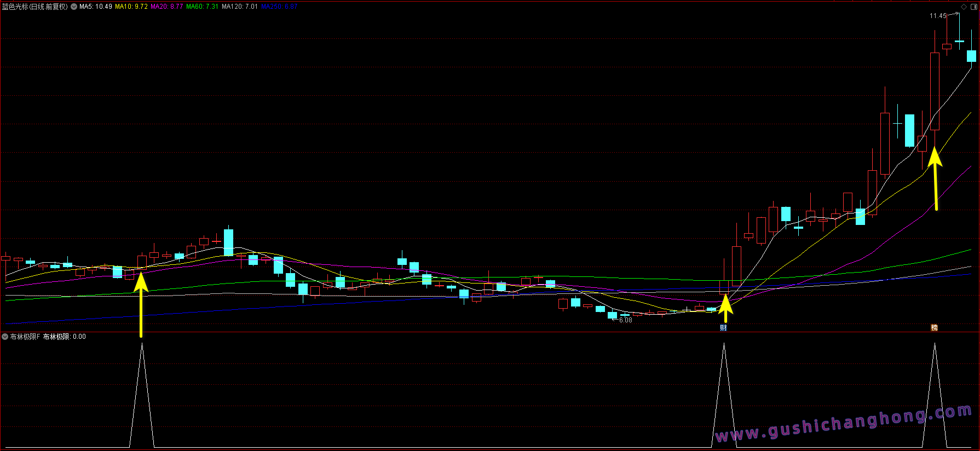This screenshot has width=980, height=451.
Task: Click the green MA60: 7.31 label
Action: [203, 7]
